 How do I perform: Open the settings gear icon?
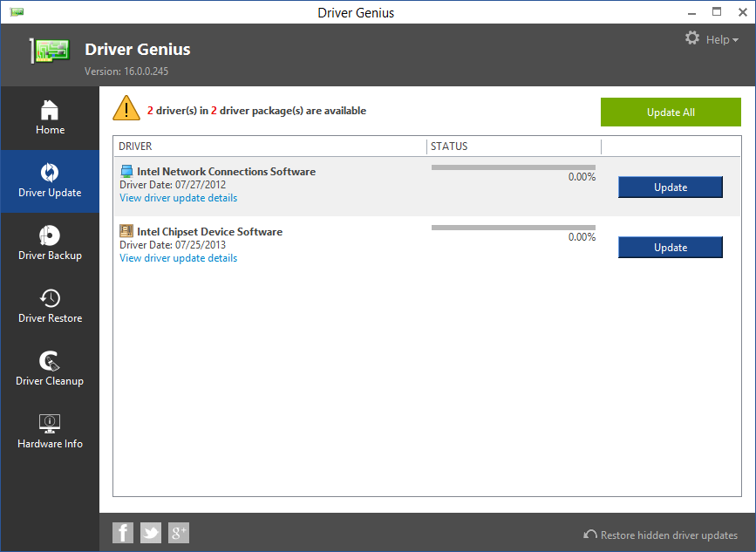click(692, 38)
